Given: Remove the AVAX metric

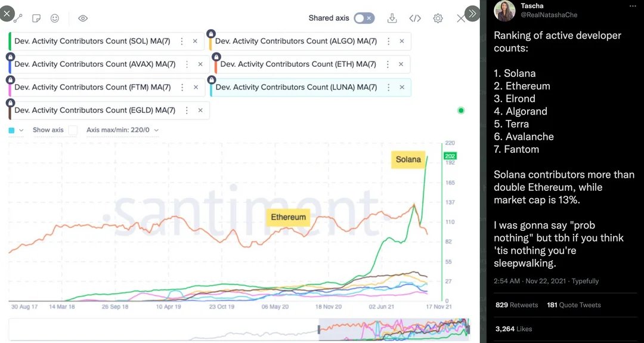Looking at the screenshot, I should (x=200, y=64).
